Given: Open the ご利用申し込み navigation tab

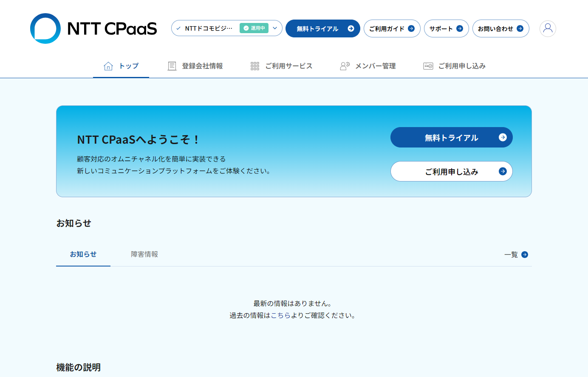Looking at the screenshot, I should (455, 66).
